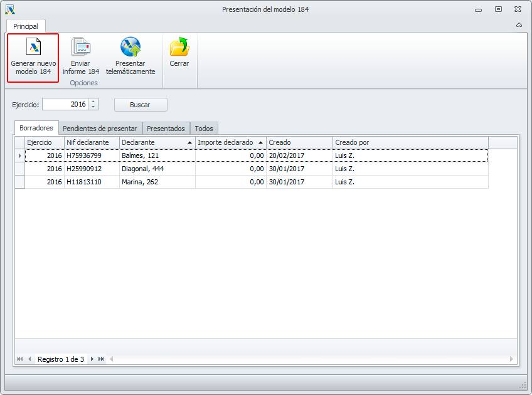The height and width of the screenshot is (395, 532).
Task: Switch to Pendientes de presentar tab
Action: 100,128
